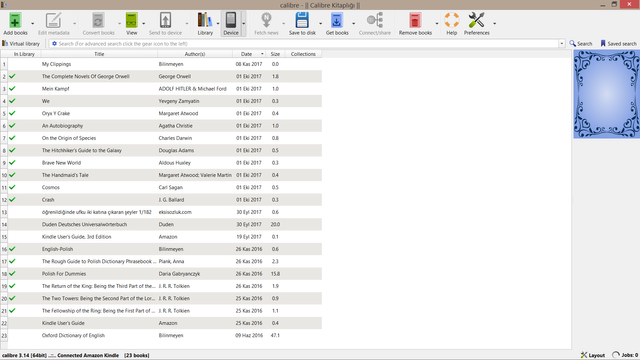Expand the View dropdown arrow
The image size is (640, 360).
click(x=144, y=24)
